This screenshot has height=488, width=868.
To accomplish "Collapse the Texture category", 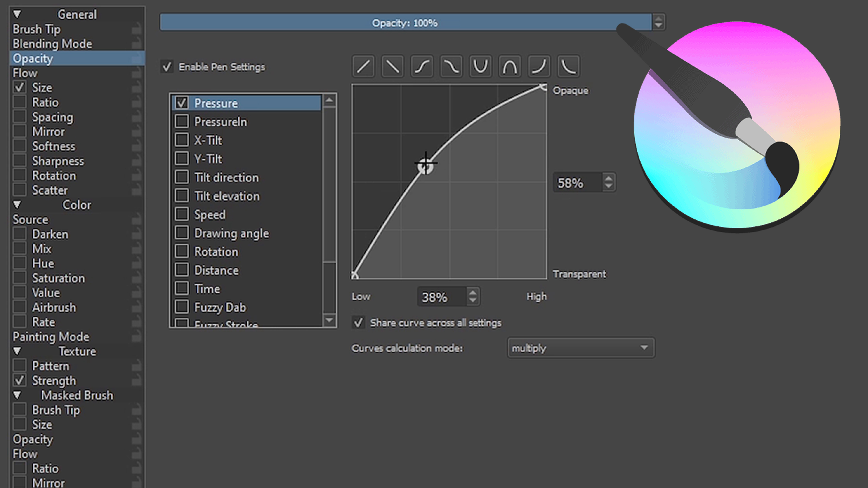I will tap(17, 351).
